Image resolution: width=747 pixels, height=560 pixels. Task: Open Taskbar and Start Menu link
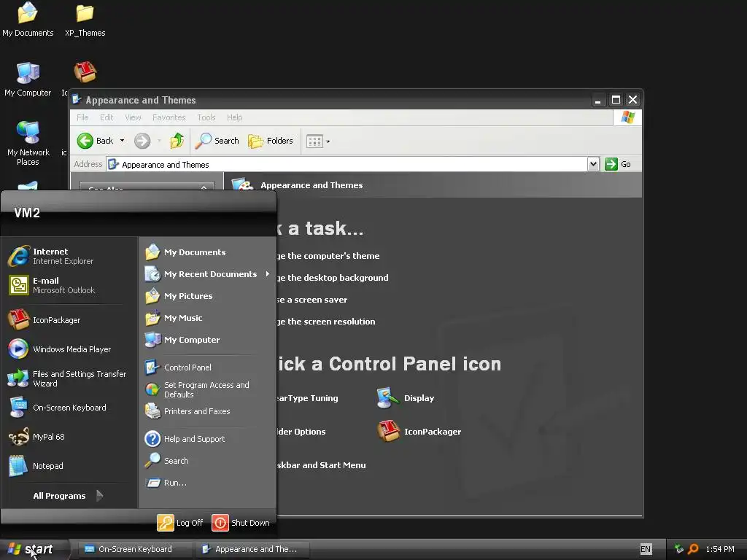click(322, 464)
